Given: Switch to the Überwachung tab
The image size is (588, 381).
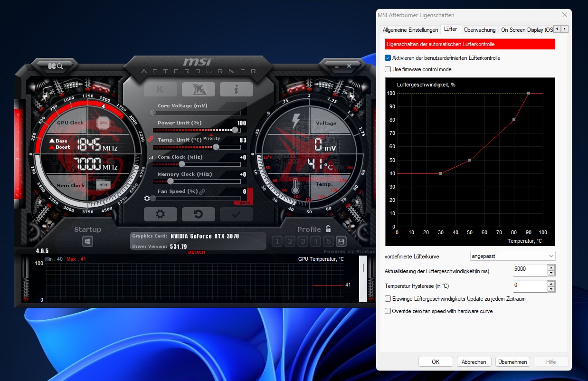Looking at the screenshot, I should 480,30.
